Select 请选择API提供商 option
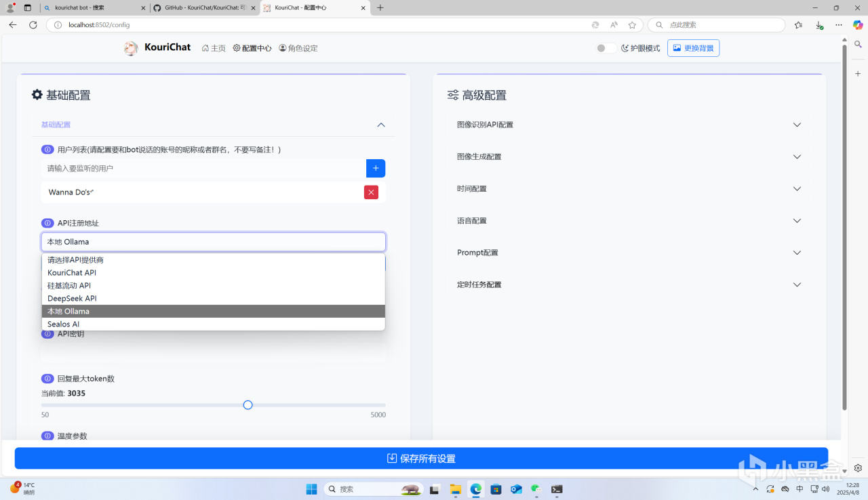 coord(214,260)
